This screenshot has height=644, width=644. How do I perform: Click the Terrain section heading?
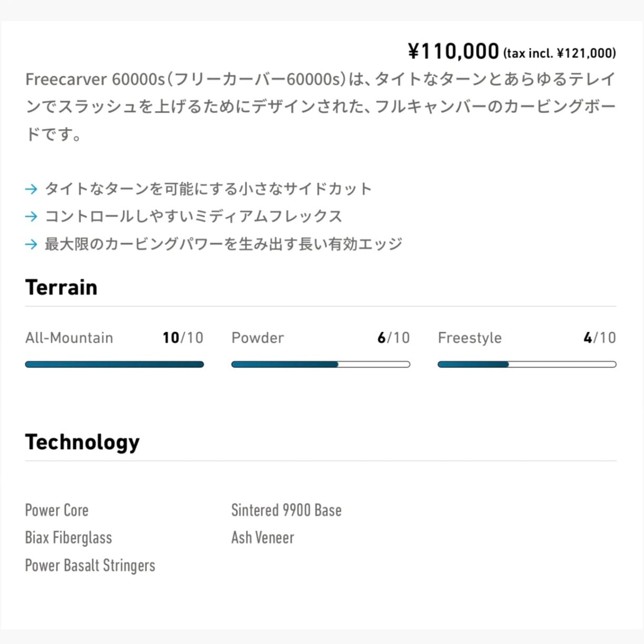tap(61, 288)
